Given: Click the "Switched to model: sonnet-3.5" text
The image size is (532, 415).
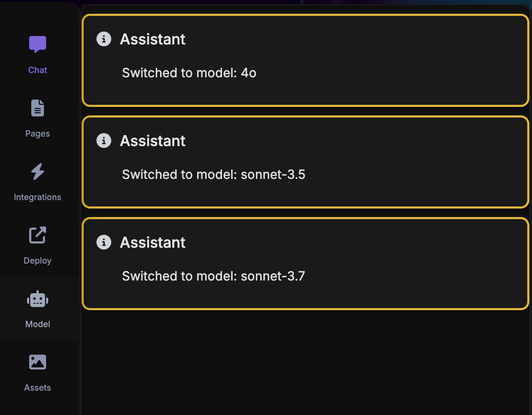Looking at the screenshot, I should [x=214, y=175].
